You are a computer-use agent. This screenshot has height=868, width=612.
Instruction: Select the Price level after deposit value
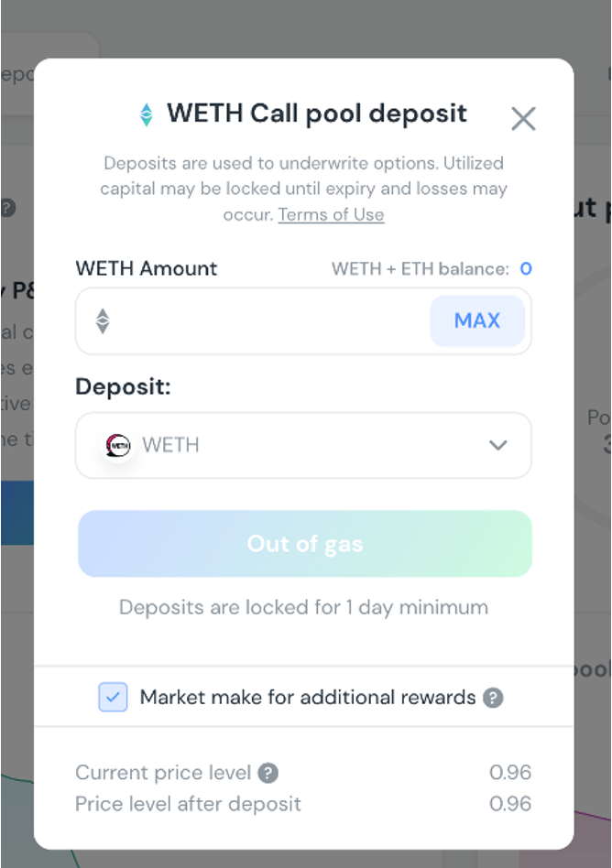coord(510,805)
